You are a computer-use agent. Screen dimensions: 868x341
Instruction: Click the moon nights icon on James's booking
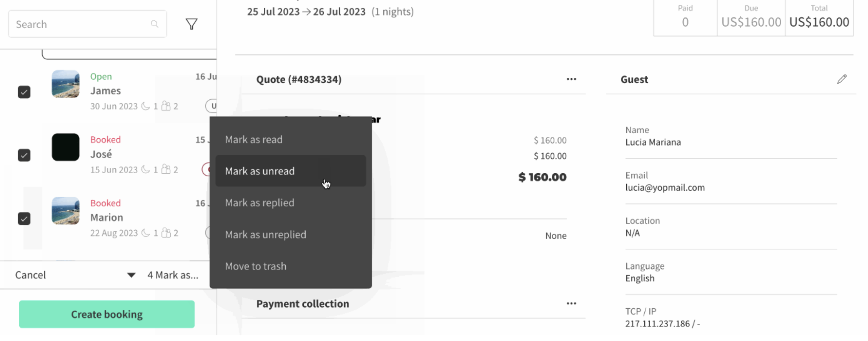coord(146,106)
